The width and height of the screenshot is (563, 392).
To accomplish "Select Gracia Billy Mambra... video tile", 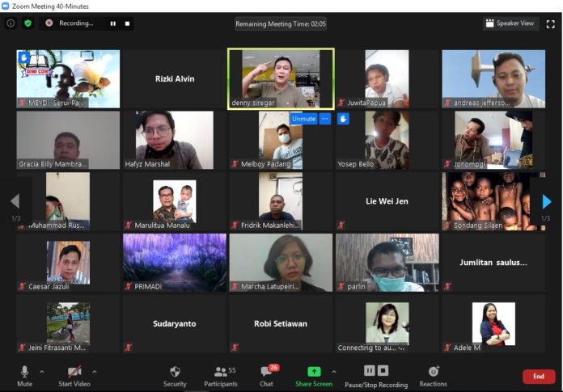I will (68, 140).
